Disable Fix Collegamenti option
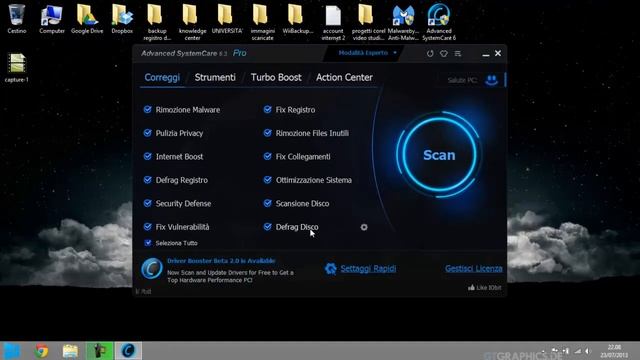The image size is (640, 360). pyautogui.click(x=267, y=156)
